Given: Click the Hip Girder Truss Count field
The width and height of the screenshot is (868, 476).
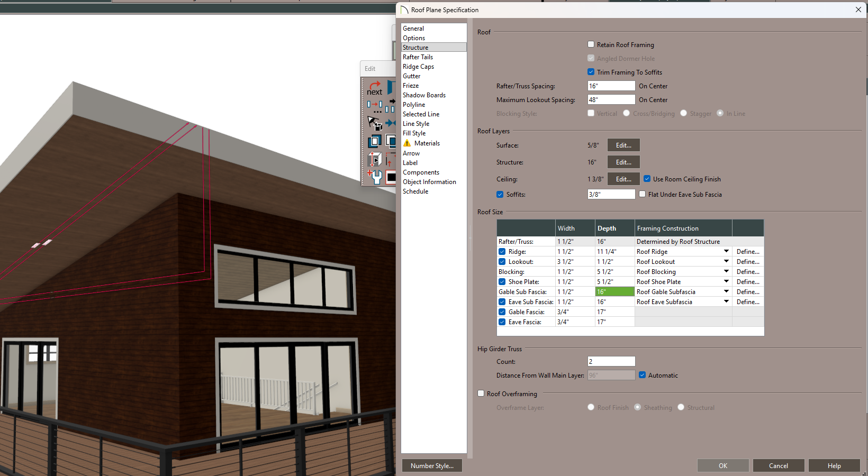Looking at the screenshot, I should tap(611, 362).
